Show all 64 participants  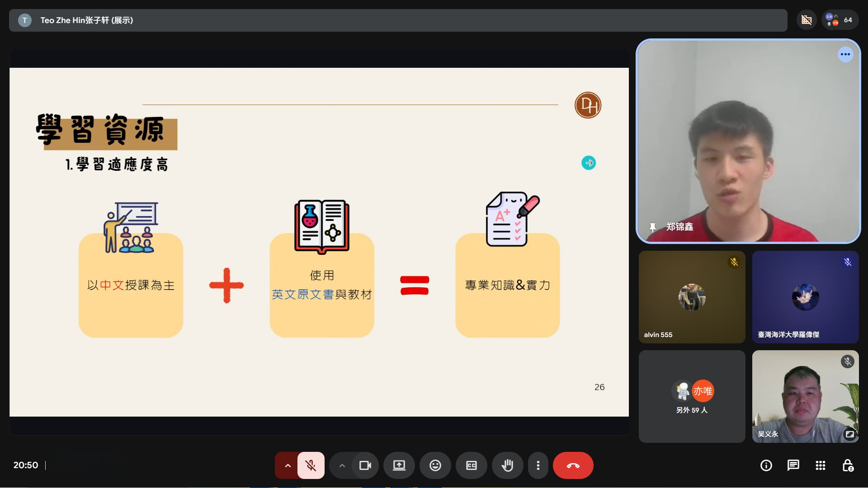[840, 20]
